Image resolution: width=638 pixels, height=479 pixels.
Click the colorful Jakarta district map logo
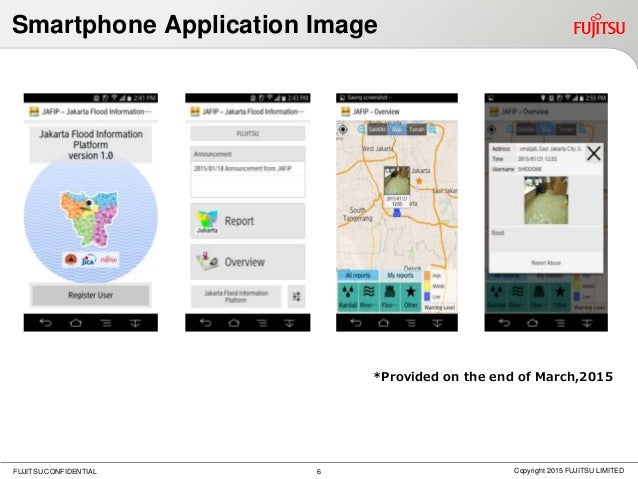(x=89, y=219)
